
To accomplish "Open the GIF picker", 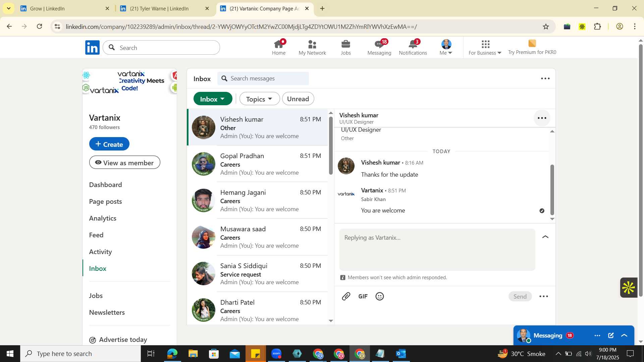I will (363, 296).
